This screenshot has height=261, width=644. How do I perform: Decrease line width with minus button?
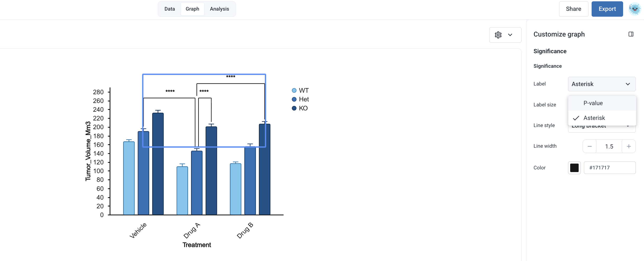(590, 146)
